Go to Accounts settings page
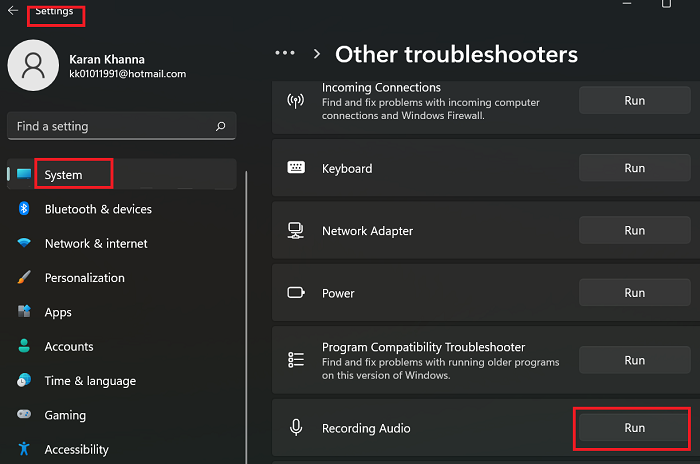 [x=69, y=347]
